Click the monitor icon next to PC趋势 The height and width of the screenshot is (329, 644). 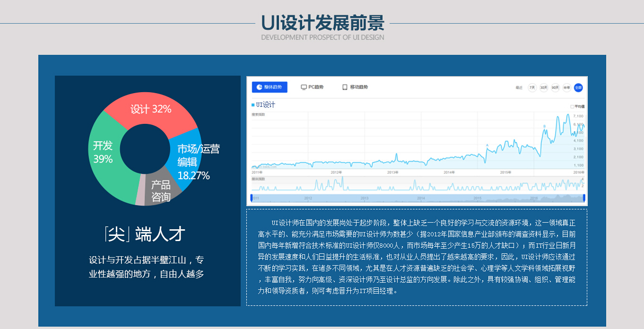304,87
